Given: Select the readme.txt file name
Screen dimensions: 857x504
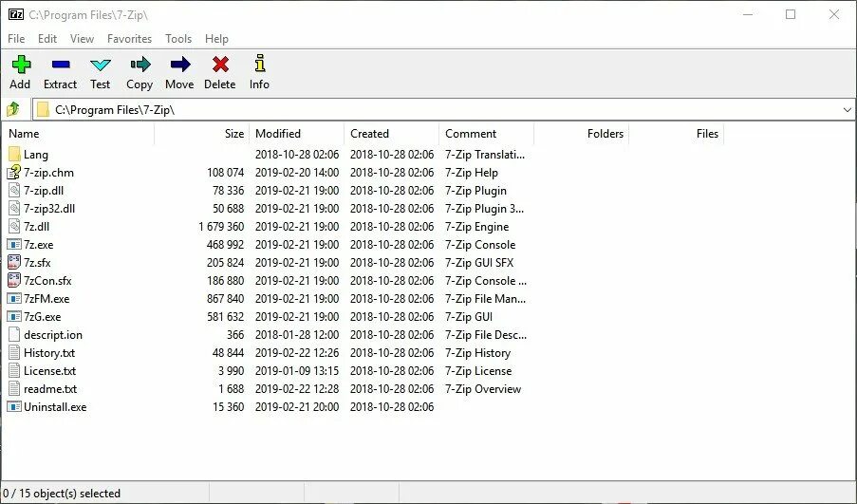Looking at the screenshot, I should point(50,389).
